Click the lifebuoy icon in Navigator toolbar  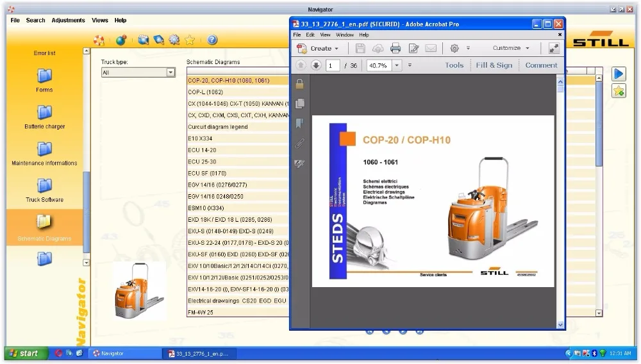click(99, 40)
